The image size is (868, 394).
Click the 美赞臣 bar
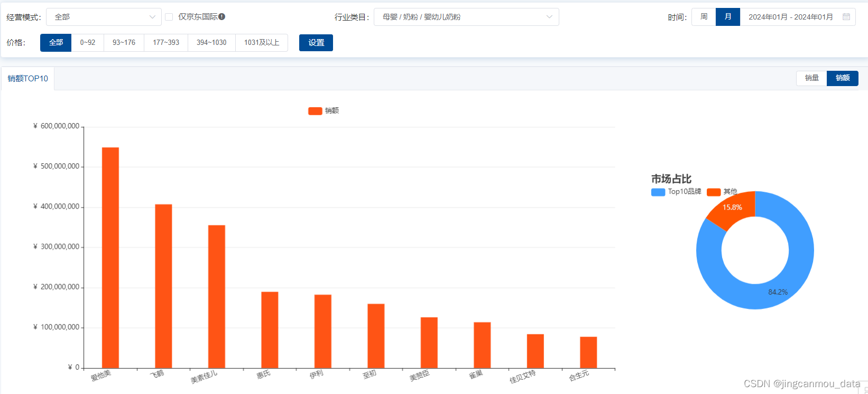pos(429,343)
